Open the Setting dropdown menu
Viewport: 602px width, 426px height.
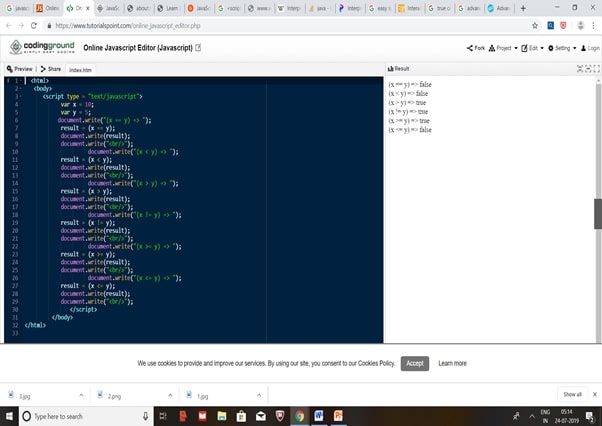pyautogui.click(x=562, y=48)
